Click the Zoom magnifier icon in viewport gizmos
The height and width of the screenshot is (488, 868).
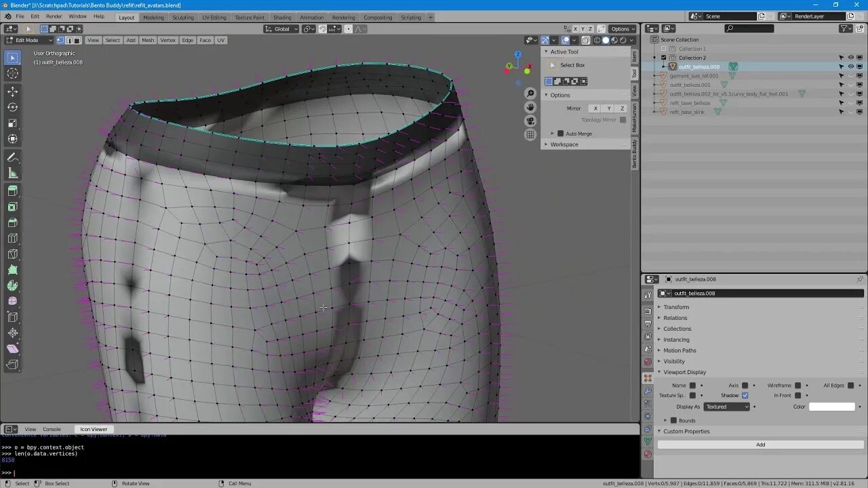click(530, 94)
